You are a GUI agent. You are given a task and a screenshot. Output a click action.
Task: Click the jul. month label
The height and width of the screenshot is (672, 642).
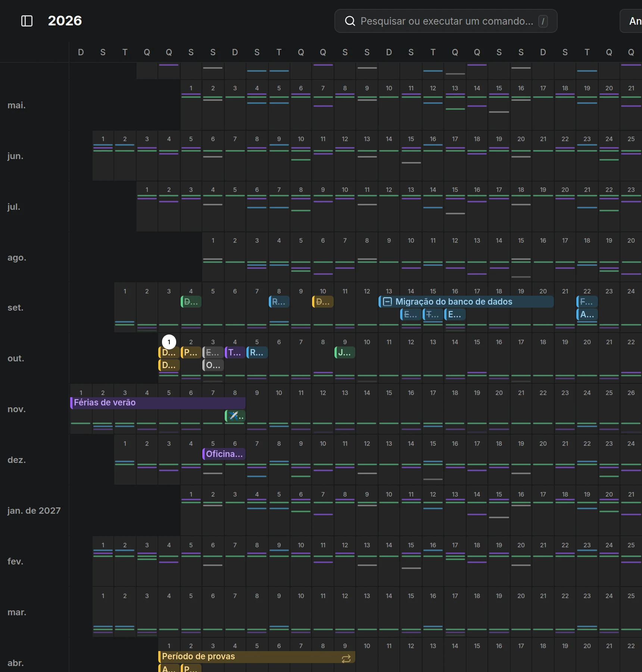(x=15, y=207)
